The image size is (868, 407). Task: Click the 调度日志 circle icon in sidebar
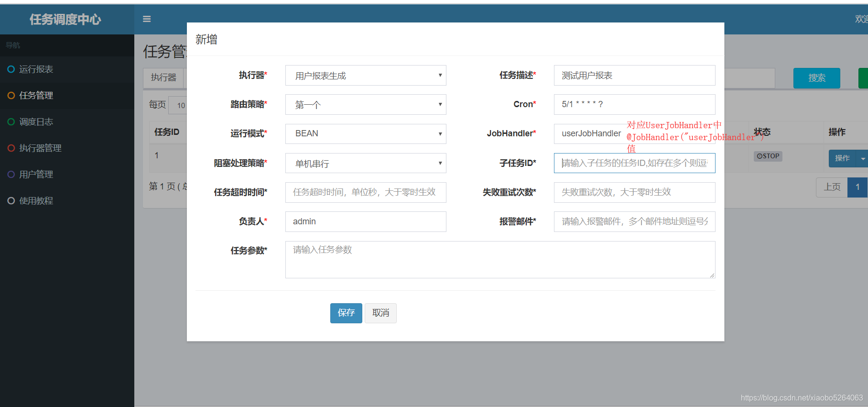[11, 122]
